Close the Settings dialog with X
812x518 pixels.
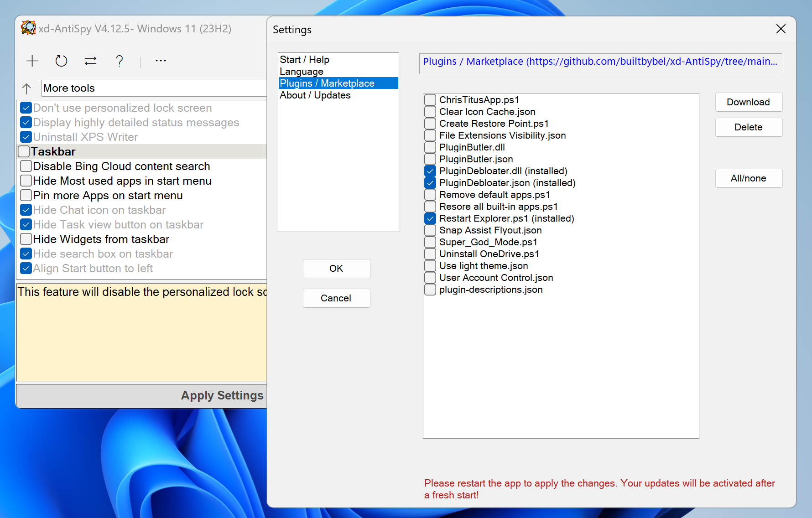pyautogui.click(x=781, y=29)
